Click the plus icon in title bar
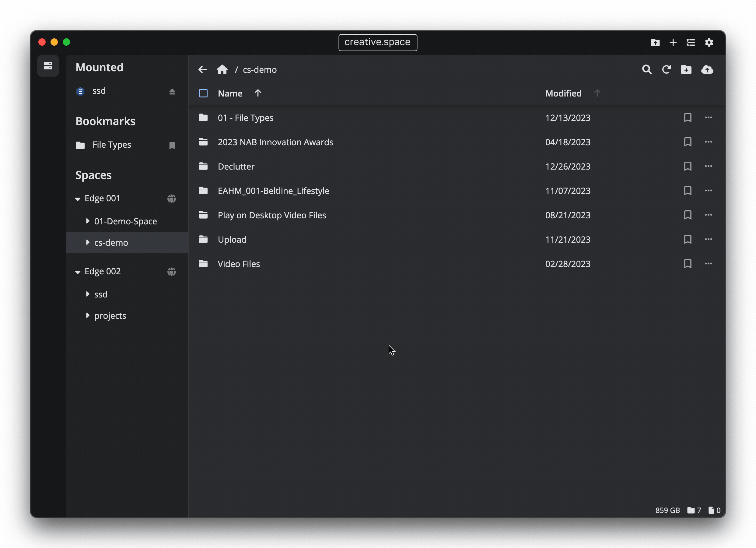 pos(673,42)
